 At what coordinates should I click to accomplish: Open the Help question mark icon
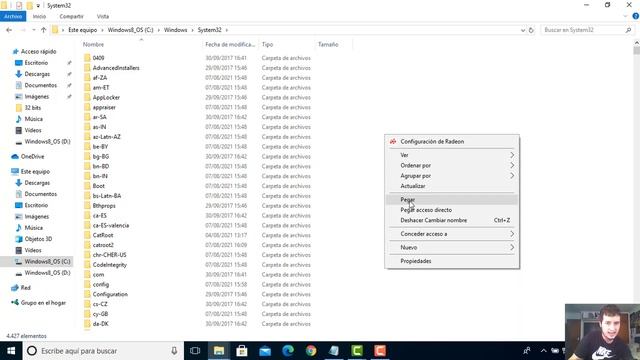636,16
